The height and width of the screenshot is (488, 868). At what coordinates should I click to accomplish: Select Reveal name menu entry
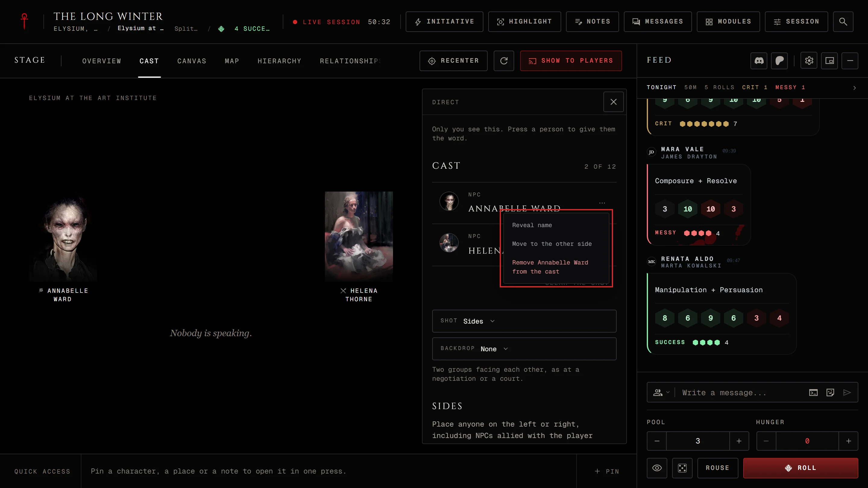tap(556, 225)
